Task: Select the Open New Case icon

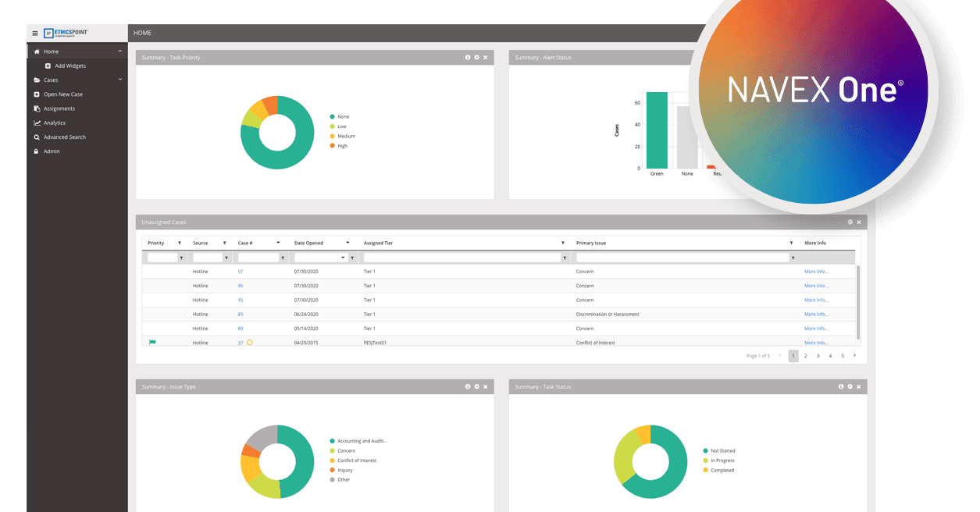Action: click(37, 94)
